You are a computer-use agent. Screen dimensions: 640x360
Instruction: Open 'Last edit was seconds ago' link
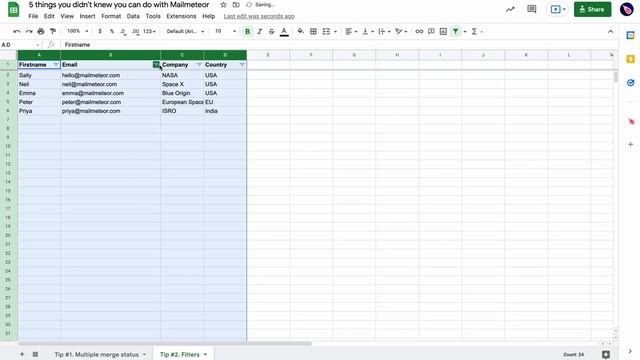(259, 16)
